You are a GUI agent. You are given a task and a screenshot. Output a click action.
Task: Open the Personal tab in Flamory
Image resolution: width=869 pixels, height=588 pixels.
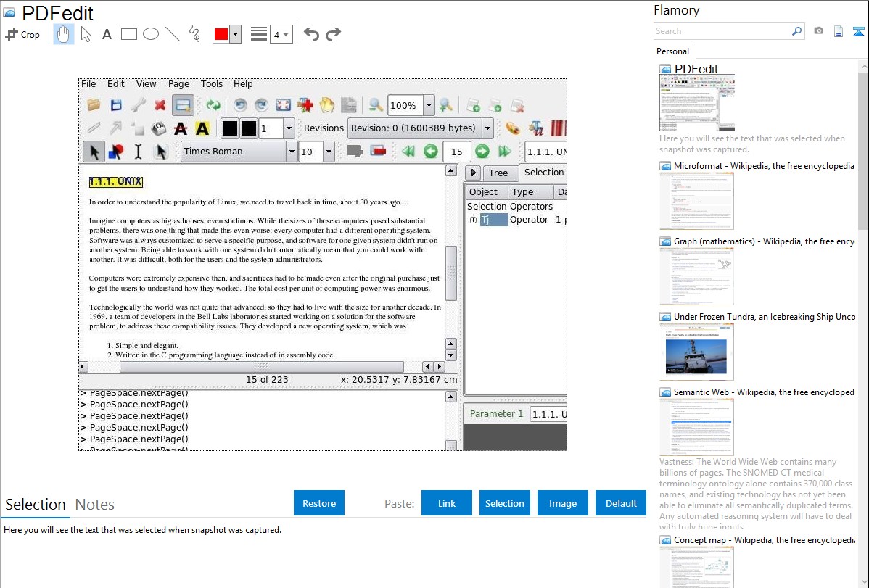[673, 51]
